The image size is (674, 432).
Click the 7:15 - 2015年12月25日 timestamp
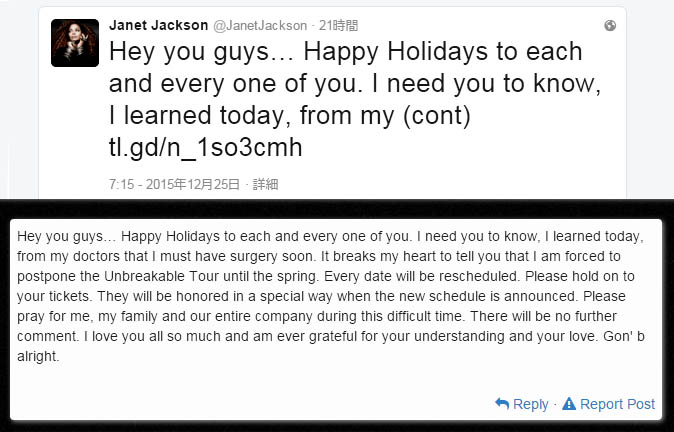tap(175, 184)
